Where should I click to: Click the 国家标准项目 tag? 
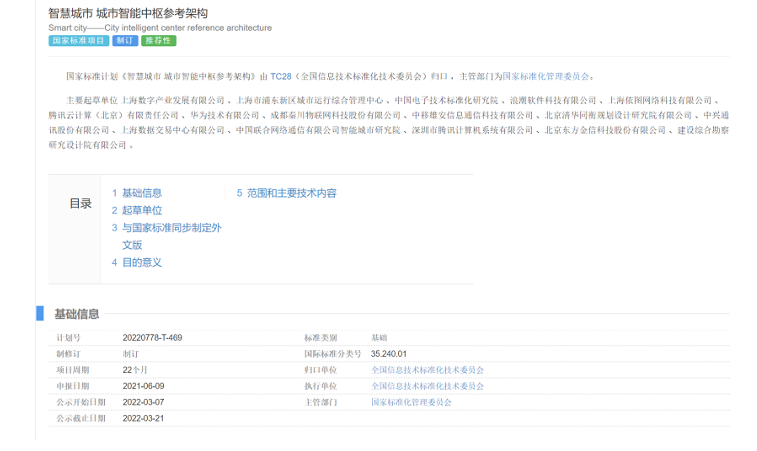(79, 41)
